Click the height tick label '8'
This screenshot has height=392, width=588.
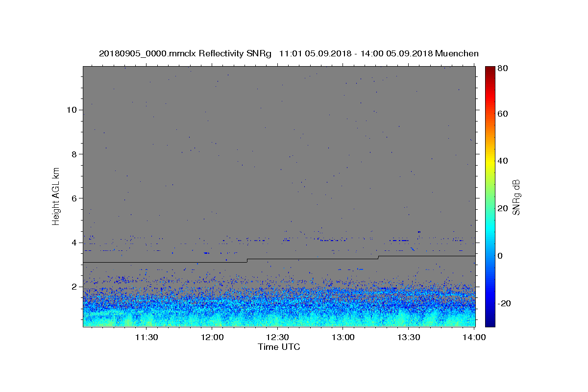[74, 154]
